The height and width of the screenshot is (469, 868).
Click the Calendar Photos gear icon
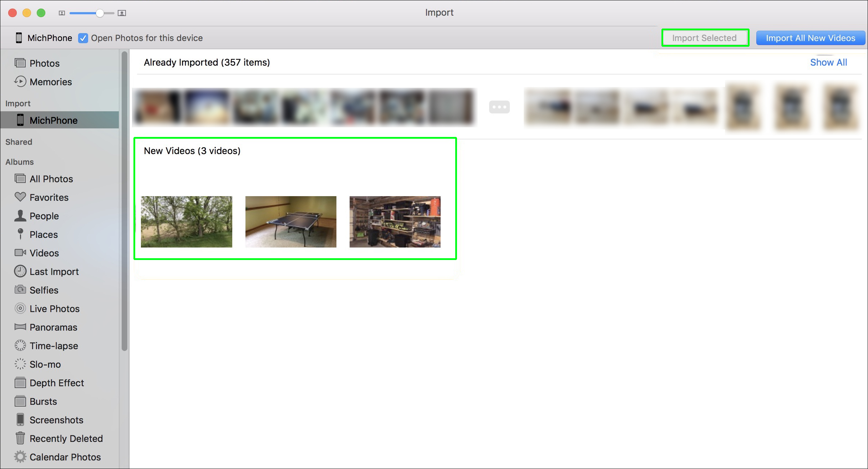coord(20,457)
